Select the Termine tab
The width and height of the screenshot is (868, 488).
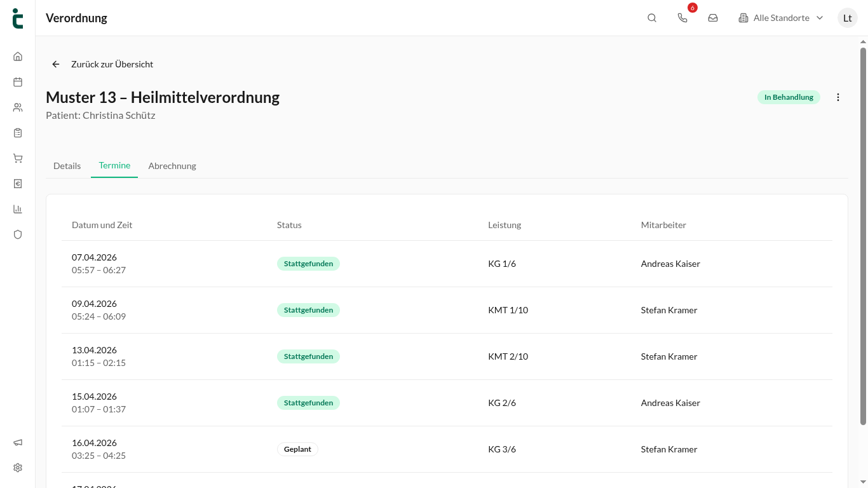(114, 165)
